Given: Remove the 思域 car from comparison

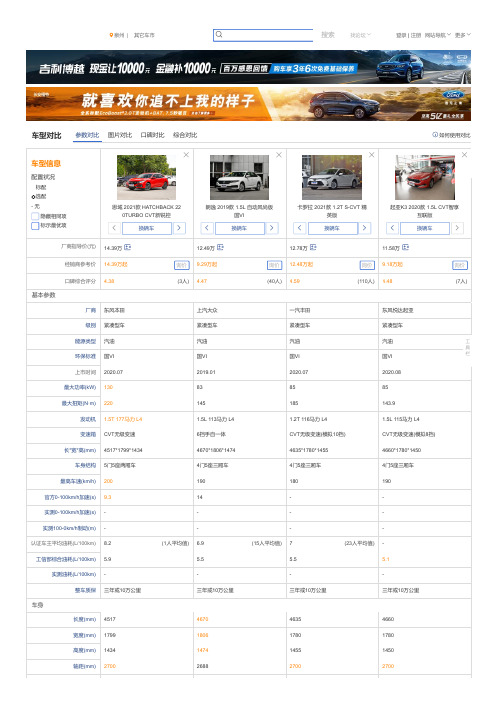Looking at the screenshot, I should [x=186, y=155].
